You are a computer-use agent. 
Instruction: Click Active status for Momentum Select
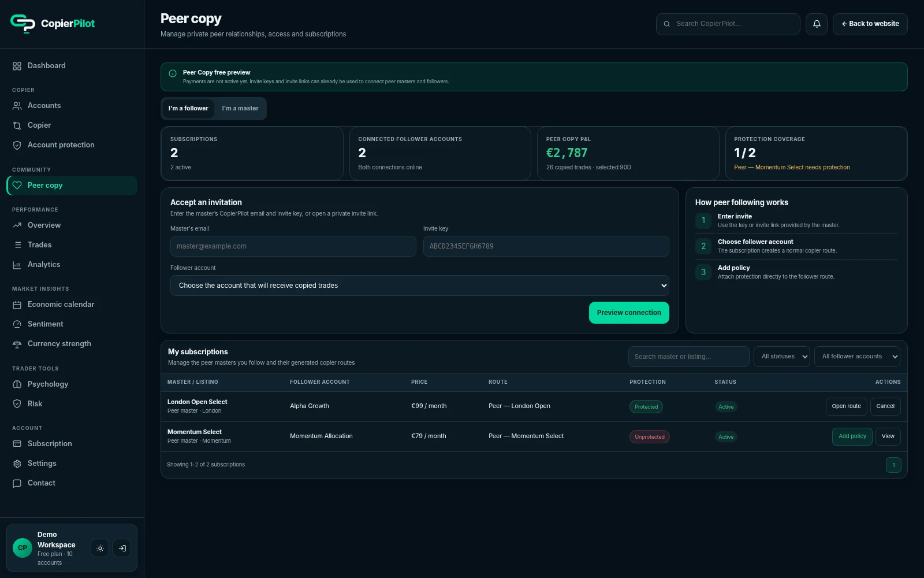tap(726, 437)
